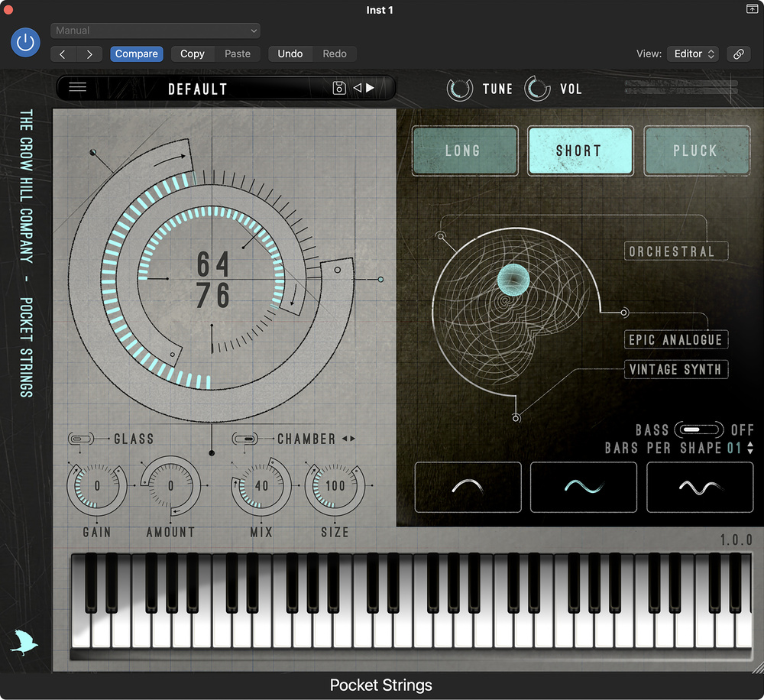Click the blue power bypass button
This screenshot has height=700, width=764.
pyautogui.click(x=25, y=42)
